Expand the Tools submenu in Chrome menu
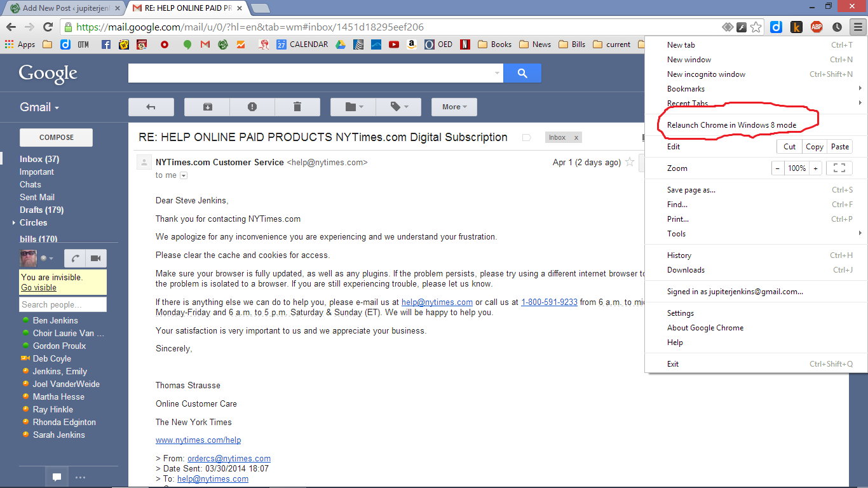868x488 pixels. point(756,234)
